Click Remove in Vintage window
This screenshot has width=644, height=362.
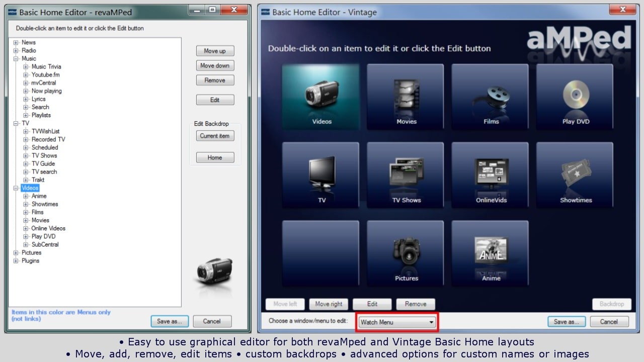416,304
